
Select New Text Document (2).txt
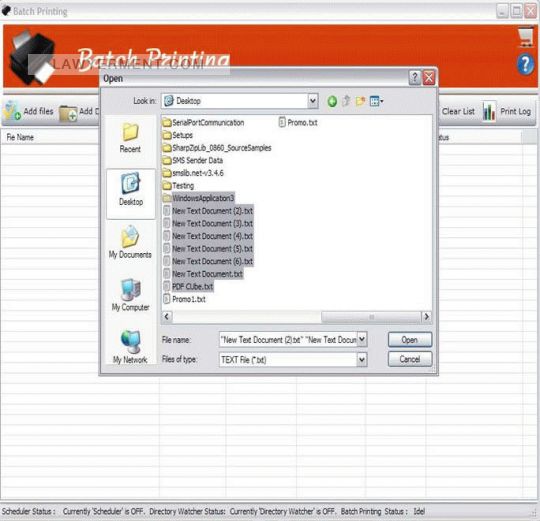click(208, 211)
